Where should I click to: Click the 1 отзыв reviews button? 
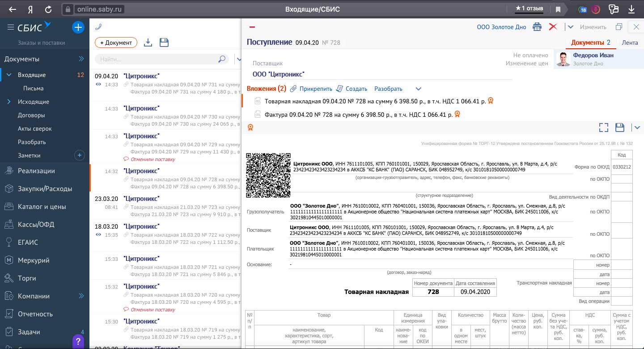pos(530,9)
